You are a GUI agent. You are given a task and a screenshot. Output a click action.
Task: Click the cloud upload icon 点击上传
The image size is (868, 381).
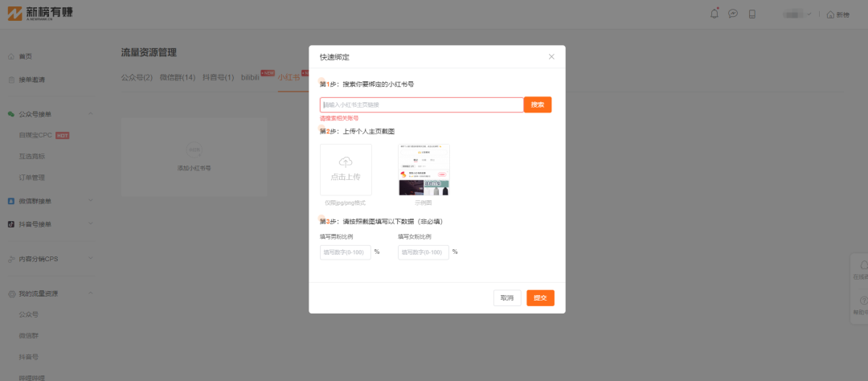tap(346, 169)
